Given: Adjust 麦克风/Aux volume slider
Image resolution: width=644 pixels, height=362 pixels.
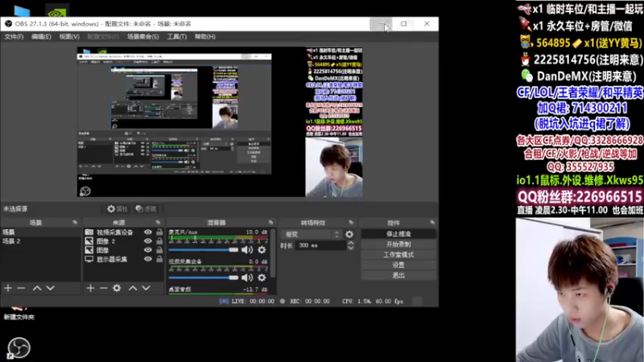Looking at the screenshot, I should 204,249.
